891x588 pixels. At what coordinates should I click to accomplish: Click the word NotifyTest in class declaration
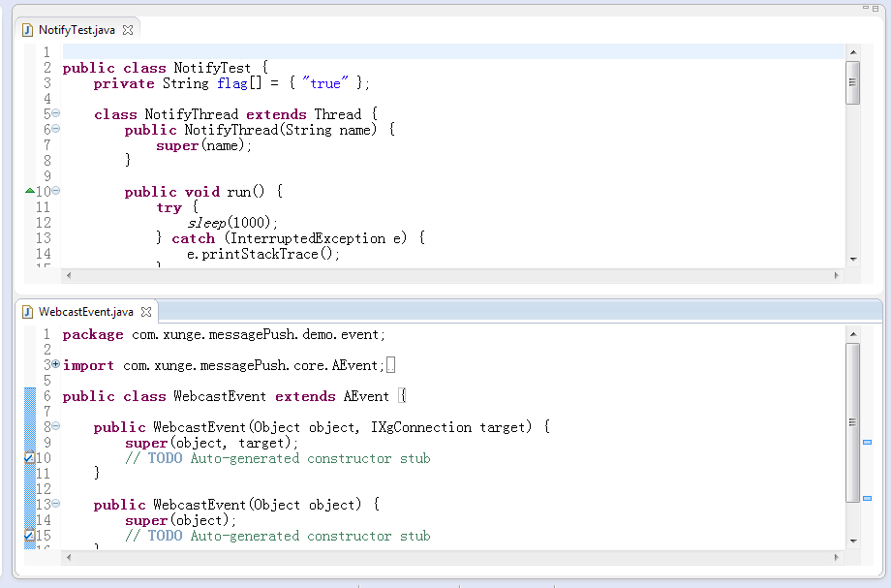[x=212, y=68]
